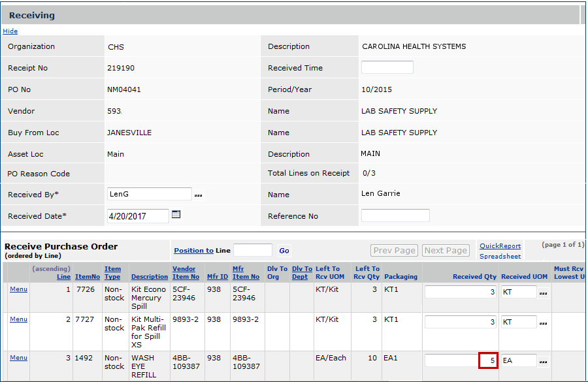Click the Position to Line number field
This screenshot has height=382, width=588.
click(x=252, y=250)
